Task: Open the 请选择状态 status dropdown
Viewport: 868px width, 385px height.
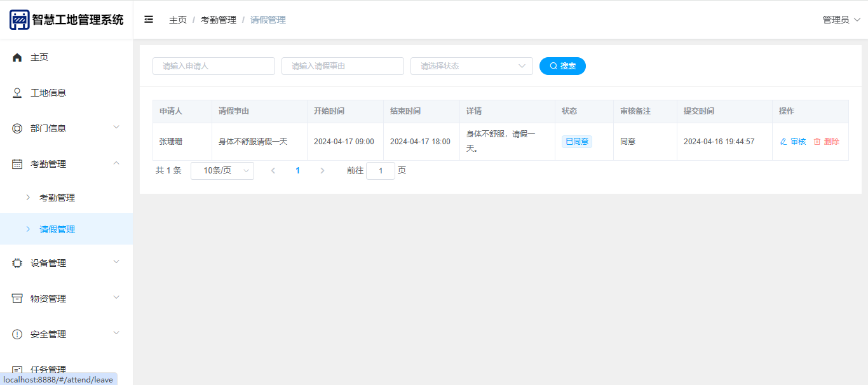Action: click(471, 66)
